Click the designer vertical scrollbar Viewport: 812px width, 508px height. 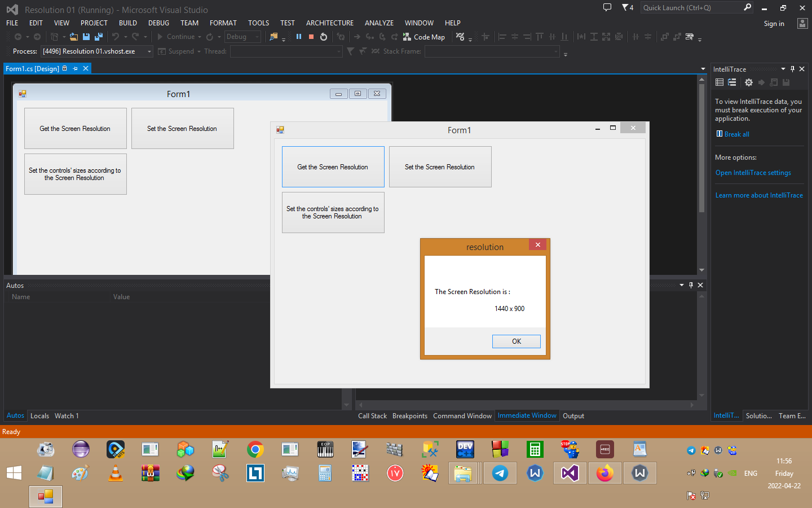tap(702, 175)
